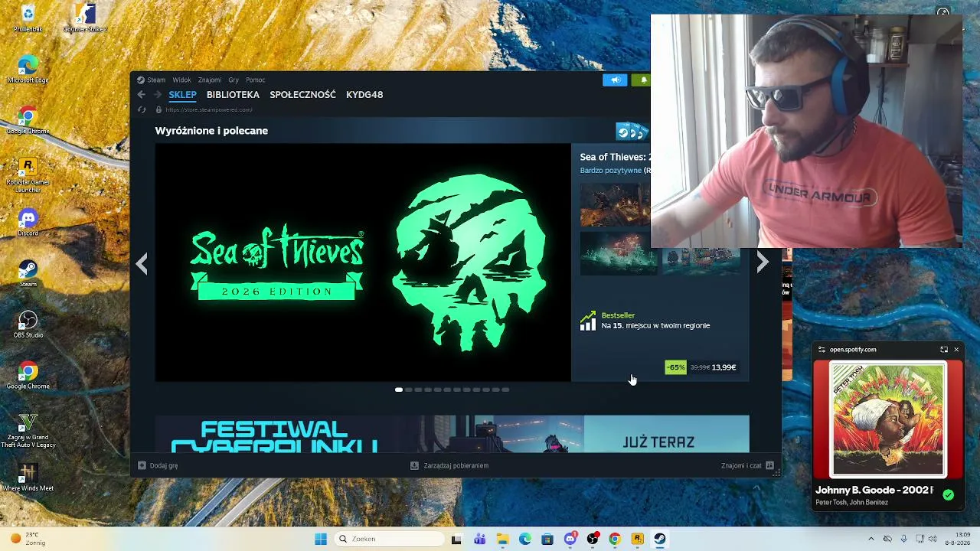Switch to OBS Studio on the taskbar
This screenshot has width=980, height=551.
[593, 540]
